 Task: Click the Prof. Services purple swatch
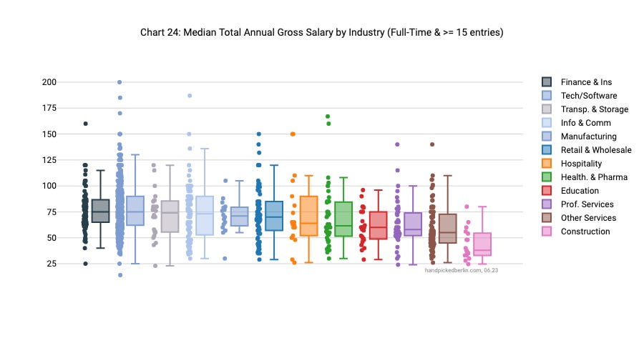coord(546,204)
